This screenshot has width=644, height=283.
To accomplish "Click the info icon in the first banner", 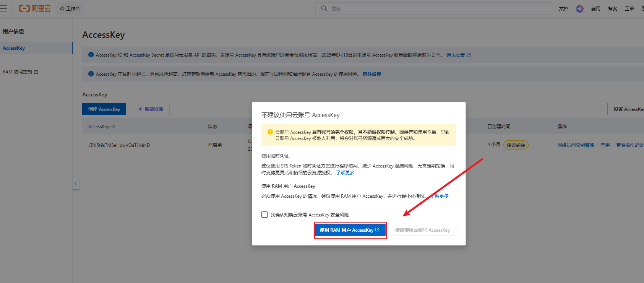I will 91,55.
